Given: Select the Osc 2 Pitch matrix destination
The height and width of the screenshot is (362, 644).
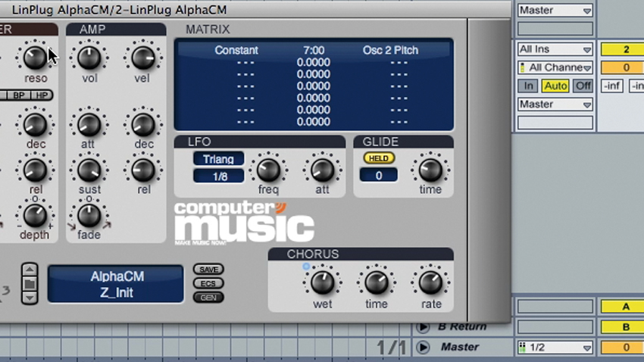Looking at the screenshot, I should (391, 50).
